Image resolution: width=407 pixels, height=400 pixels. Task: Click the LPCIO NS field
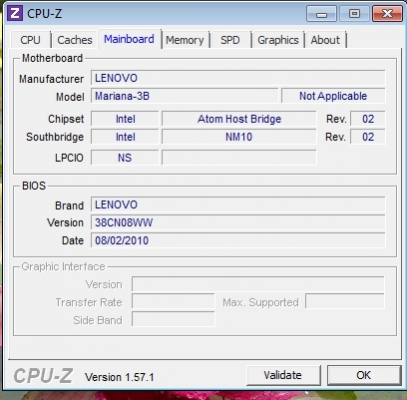pos(125,158)
